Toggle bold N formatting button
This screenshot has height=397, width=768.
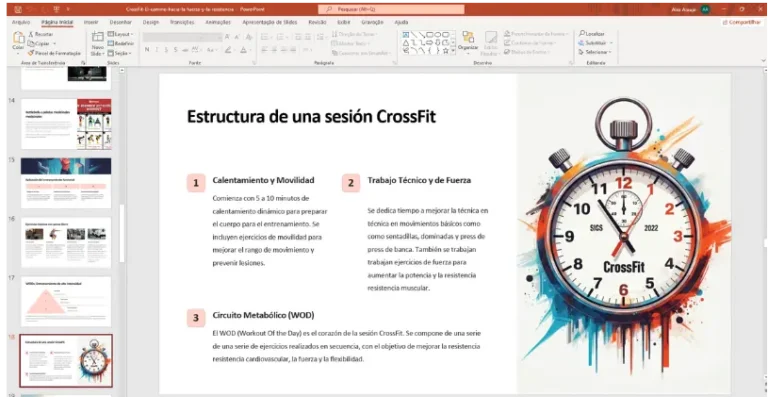(x=147, y=50)
